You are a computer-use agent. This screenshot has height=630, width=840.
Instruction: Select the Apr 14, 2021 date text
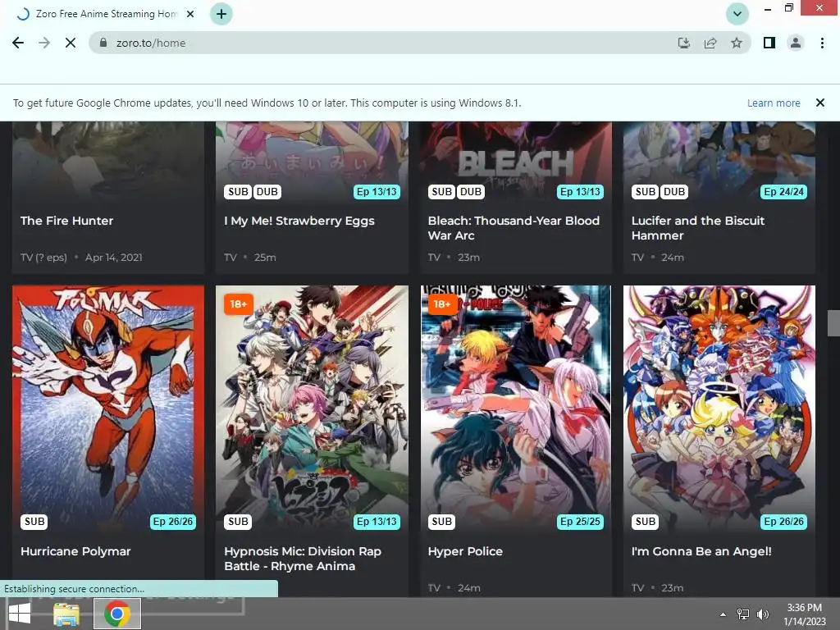coord(113,258)
